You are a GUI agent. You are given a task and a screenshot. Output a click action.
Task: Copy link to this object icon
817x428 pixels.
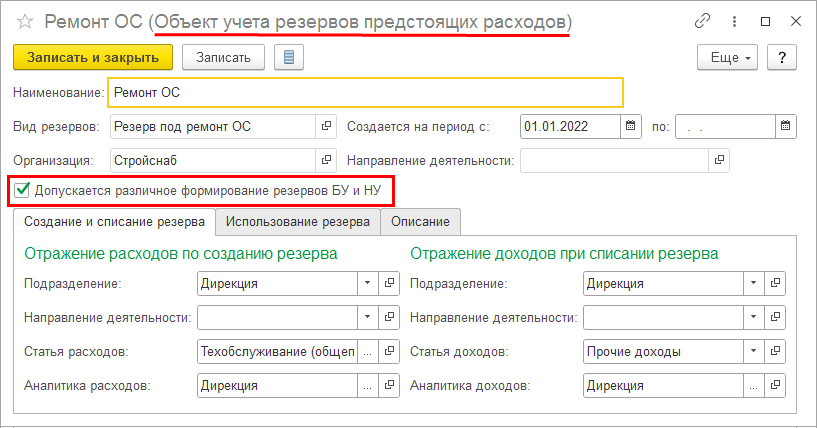click(x=706, y=21)
